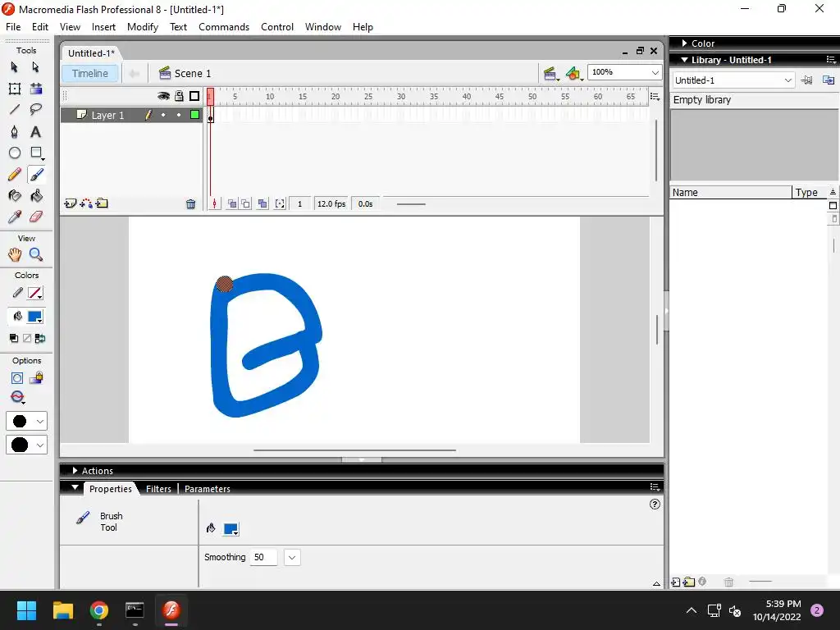Image resolution: width=840 pixels, height=630 pixels.
Task: Select the Ink Bottle tool
Action: 15,195
